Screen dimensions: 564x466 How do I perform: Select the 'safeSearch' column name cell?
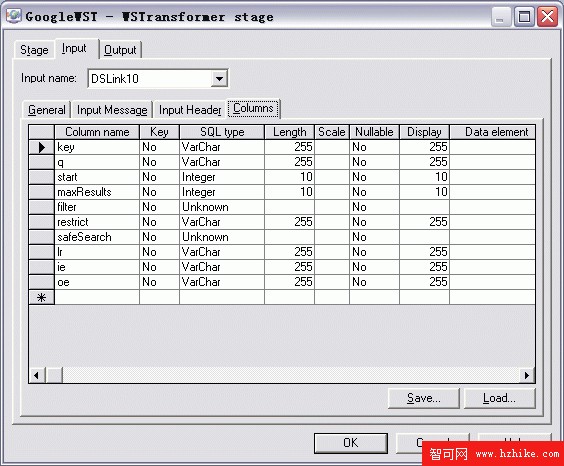pos(97,237)
